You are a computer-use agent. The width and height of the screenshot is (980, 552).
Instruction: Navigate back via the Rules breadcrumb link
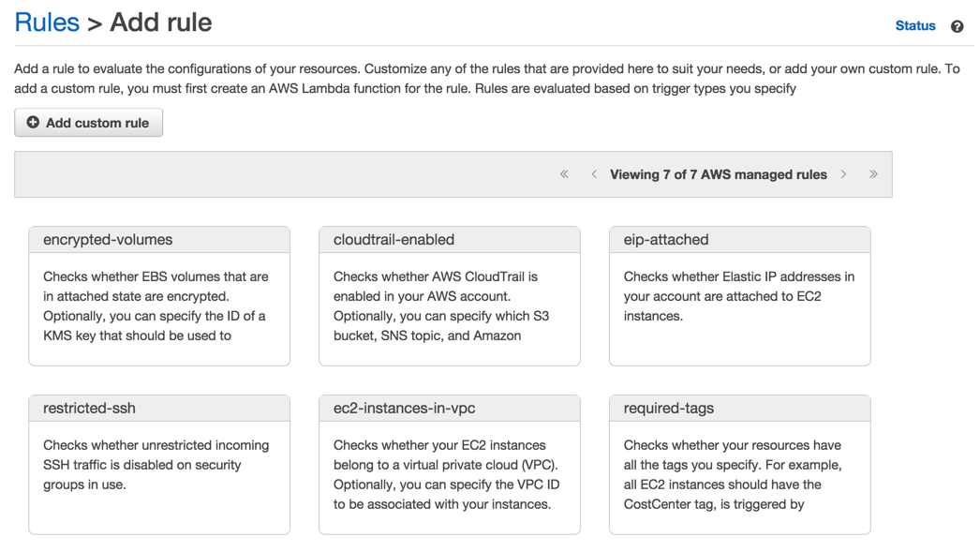coord(47,22)
